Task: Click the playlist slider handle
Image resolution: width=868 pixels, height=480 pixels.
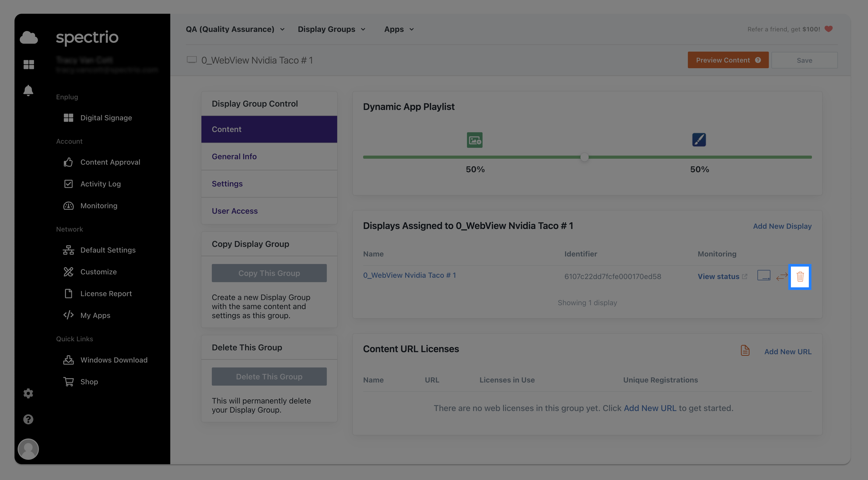Action: [x=584, y=157]
